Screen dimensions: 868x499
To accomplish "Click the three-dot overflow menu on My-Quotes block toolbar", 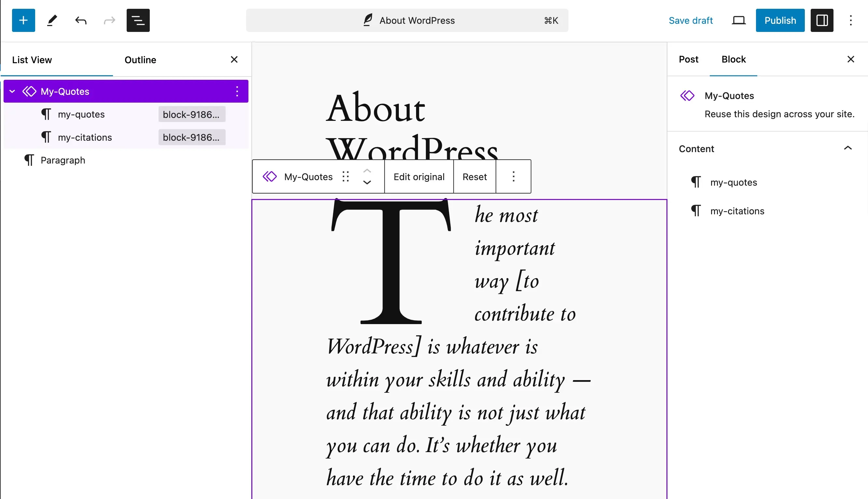I will (513, 176).
